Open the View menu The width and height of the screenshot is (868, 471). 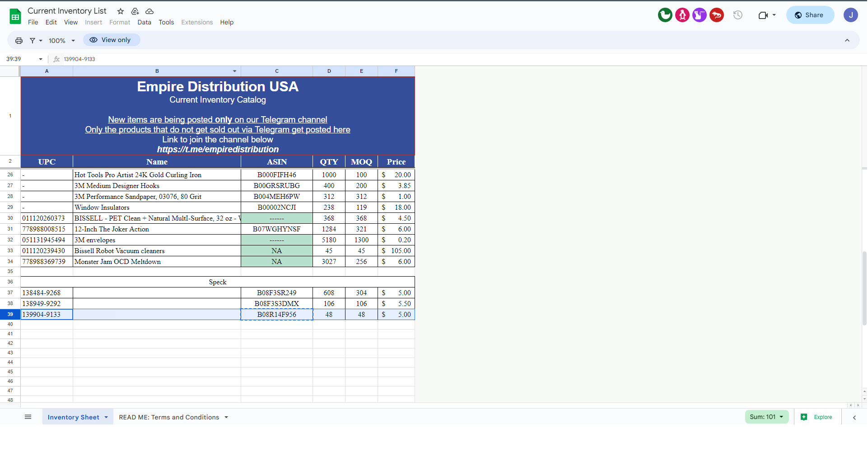coord(71,22)
